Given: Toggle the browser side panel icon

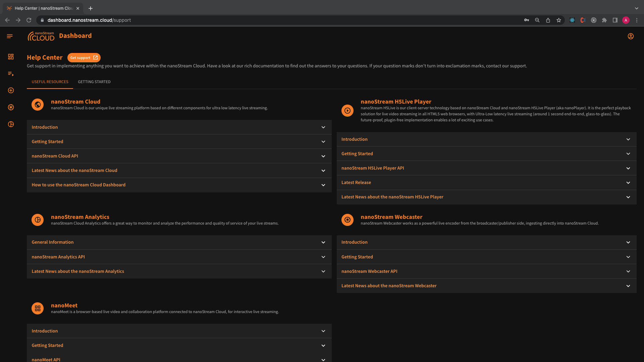Looking at the screenshot, I should click(x=615, y=20).
